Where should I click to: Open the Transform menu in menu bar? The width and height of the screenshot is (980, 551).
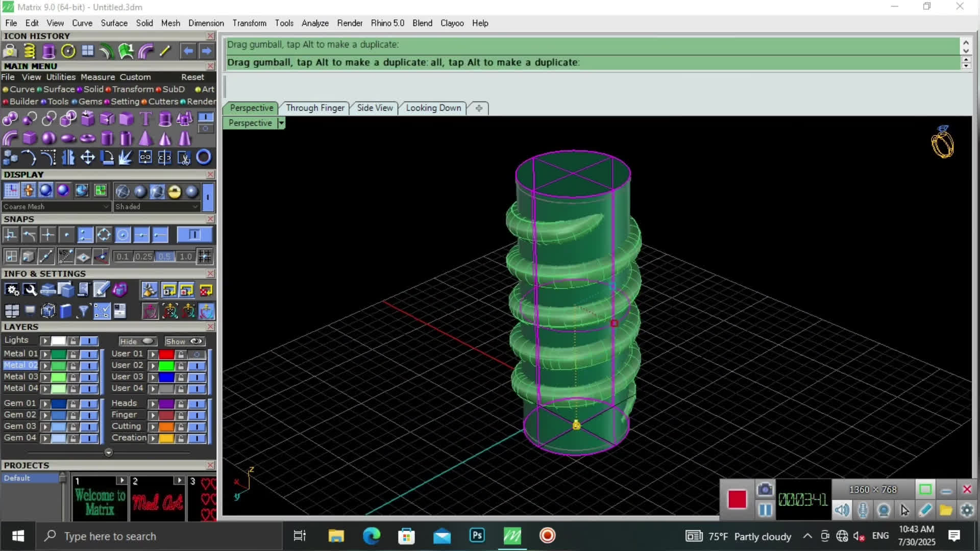[x=249, y=23]
